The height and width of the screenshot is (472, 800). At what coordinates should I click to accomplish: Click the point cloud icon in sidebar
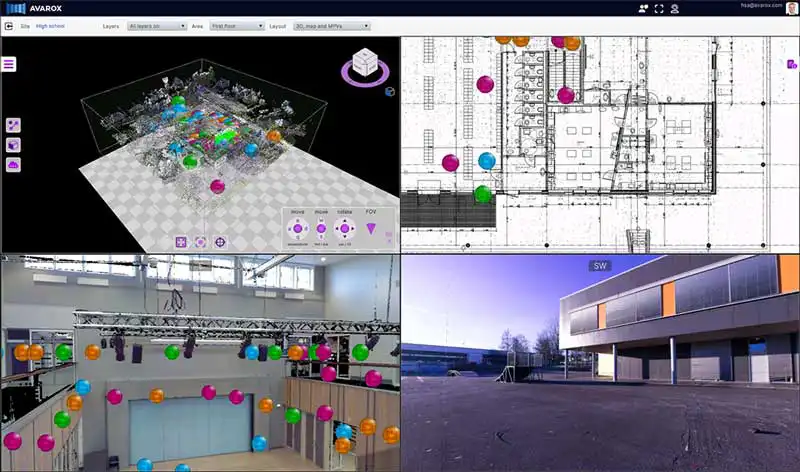coord(13,165)
